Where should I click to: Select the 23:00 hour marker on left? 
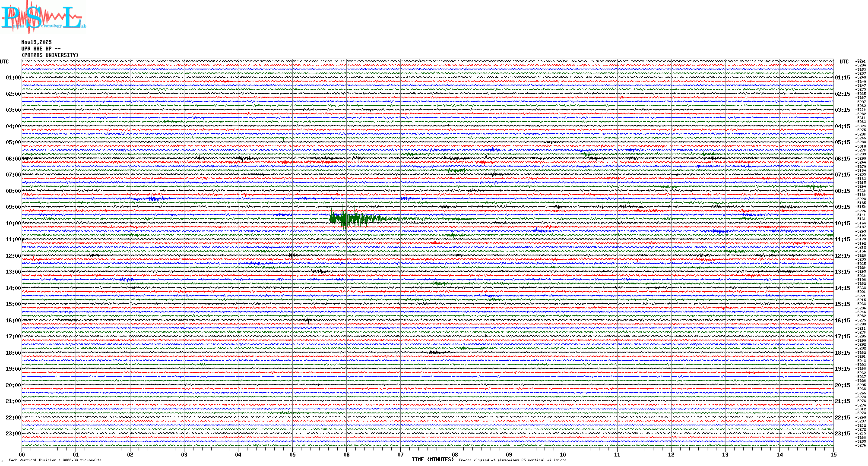click(13, 434)
